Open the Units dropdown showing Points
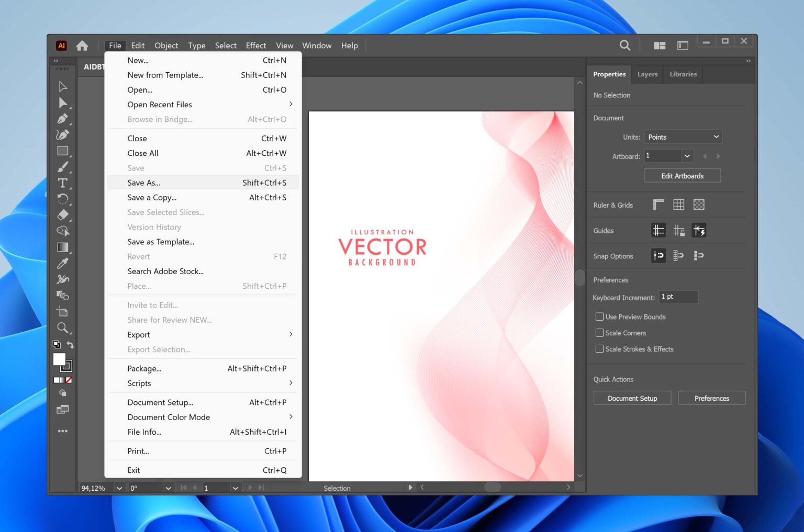Screen dimensions: 804x532 pyautogui.click(x=683, y=137)
